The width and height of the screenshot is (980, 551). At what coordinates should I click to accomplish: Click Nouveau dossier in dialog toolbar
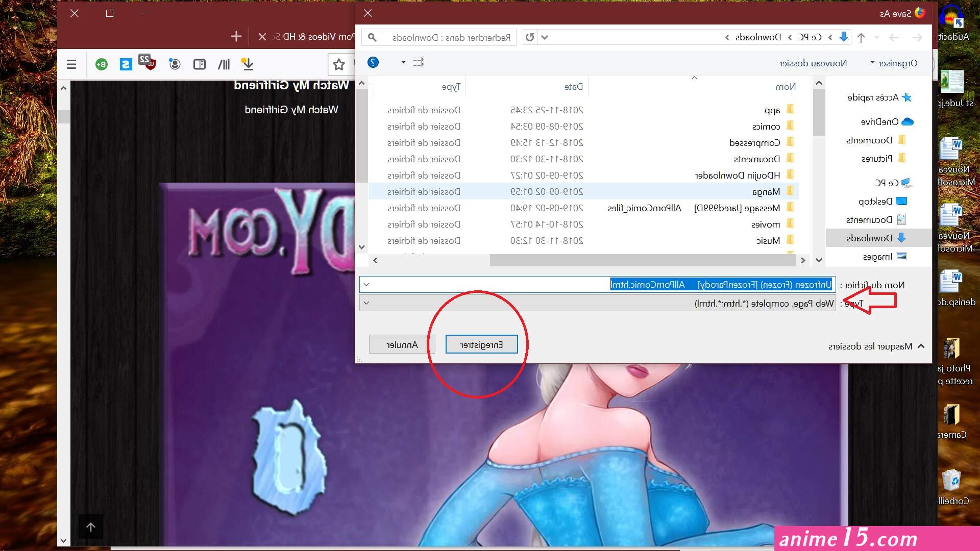813,63
